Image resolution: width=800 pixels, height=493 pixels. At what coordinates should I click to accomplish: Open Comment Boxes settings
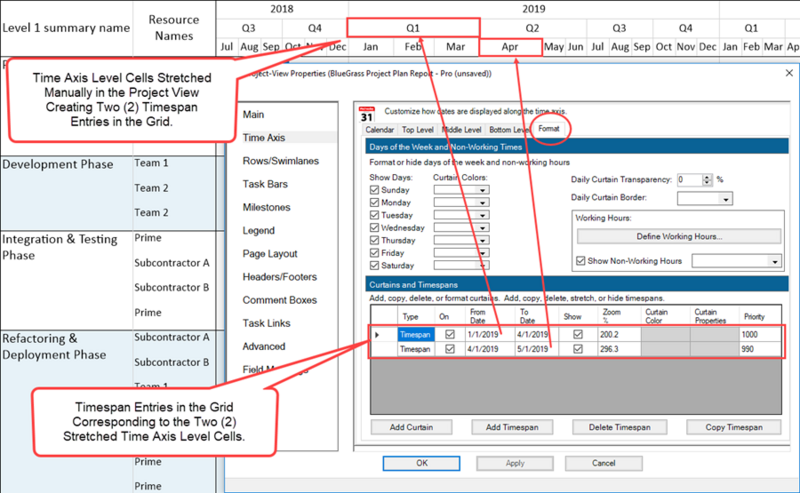pyautogui.click(x=280, y=300)
